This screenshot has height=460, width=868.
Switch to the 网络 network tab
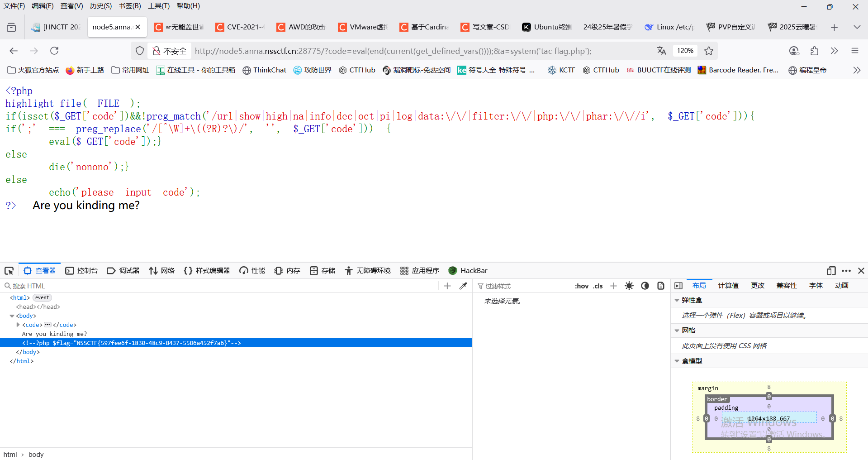pos(162,271)
